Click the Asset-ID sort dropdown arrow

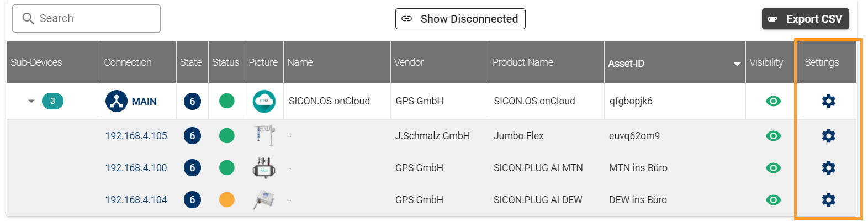point(737,64)
